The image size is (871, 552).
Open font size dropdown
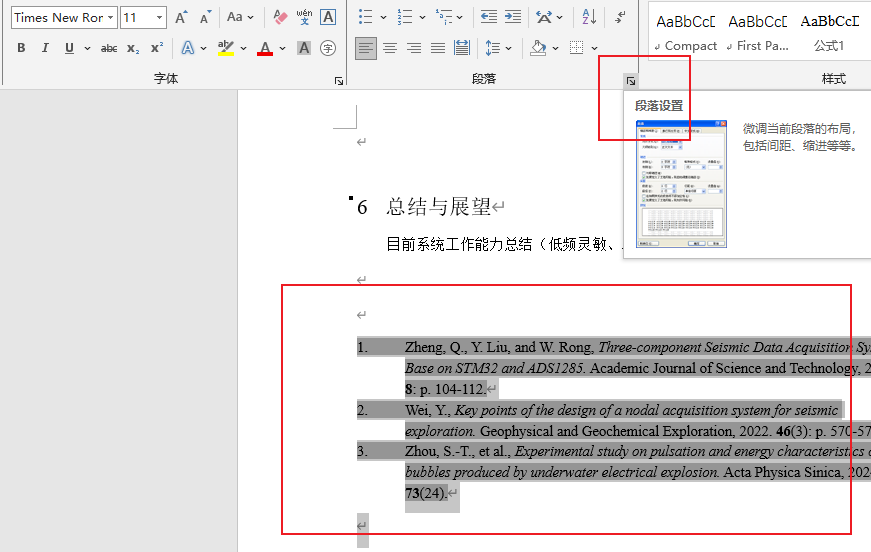tap(159, 18)
